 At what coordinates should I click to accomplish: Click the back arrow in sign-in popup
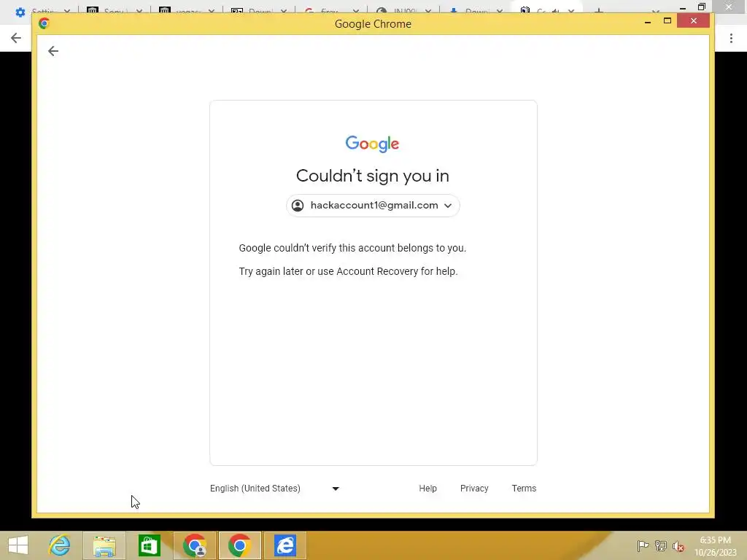pyautogui.click(x=53, y=51)
